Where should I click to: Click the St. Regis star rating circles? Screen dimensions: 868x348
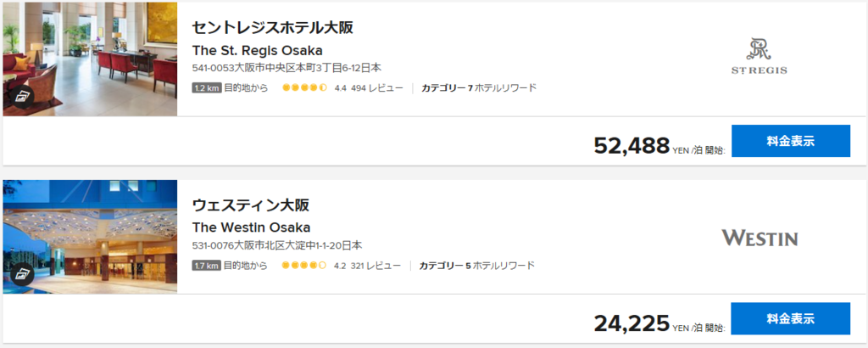point(305,87)
